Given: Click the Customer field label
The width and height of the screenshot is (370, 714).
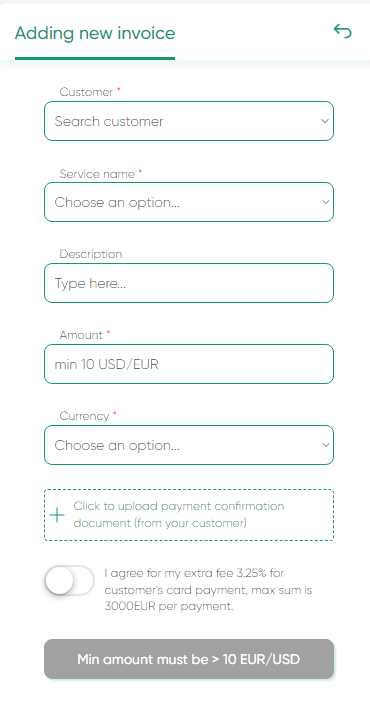Looking at the screenshot, I should (86, 92).
